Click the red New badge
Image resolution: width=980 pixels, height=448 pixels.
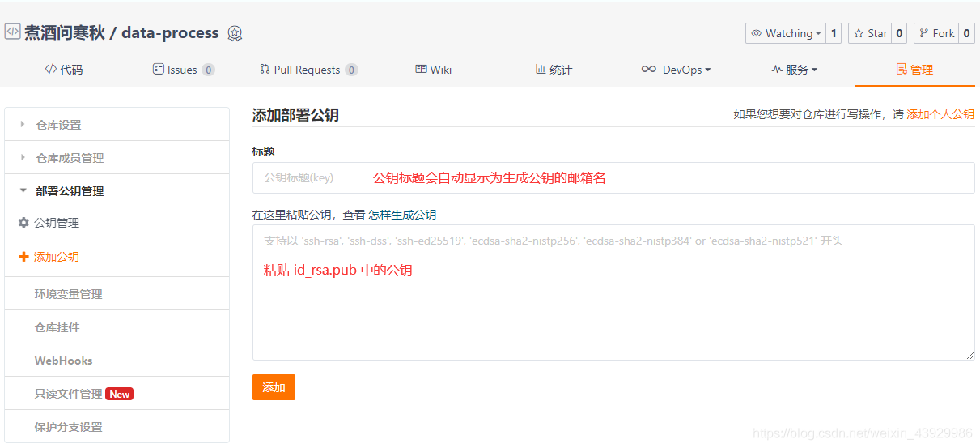click(120, 394)
